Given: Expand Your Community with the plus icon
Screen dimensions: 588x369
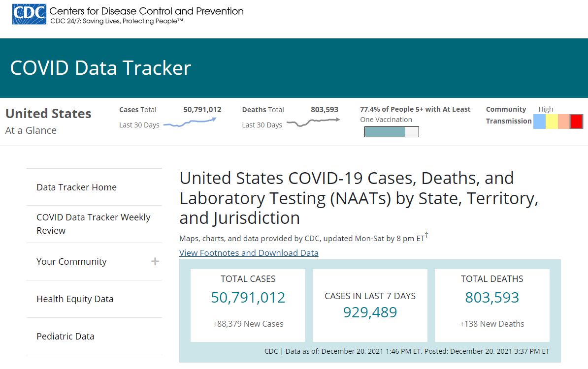Looking at the screenshot, I should pos(155,261).
